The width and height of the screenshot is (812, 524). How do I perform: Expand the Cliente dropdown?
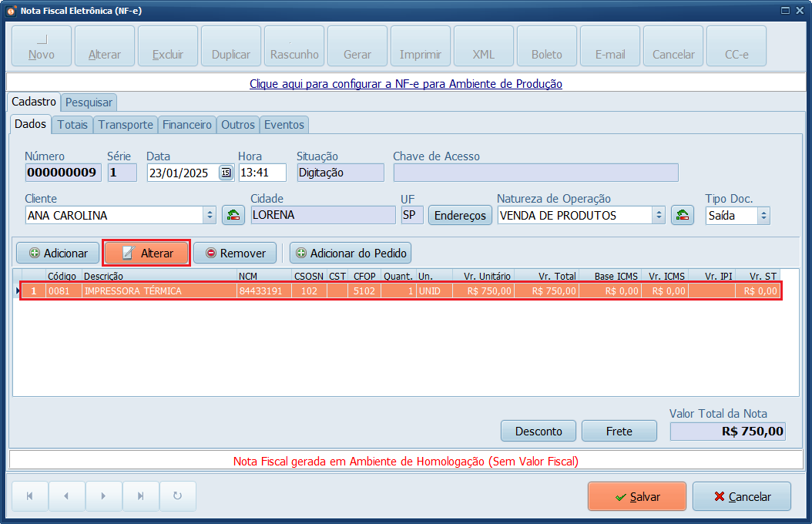[210, 216]
